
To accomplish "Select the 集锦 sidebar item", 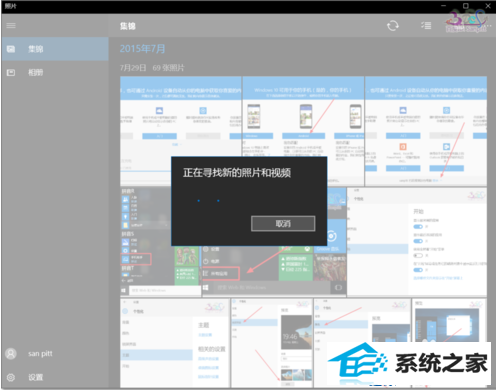I will (55, 49).
